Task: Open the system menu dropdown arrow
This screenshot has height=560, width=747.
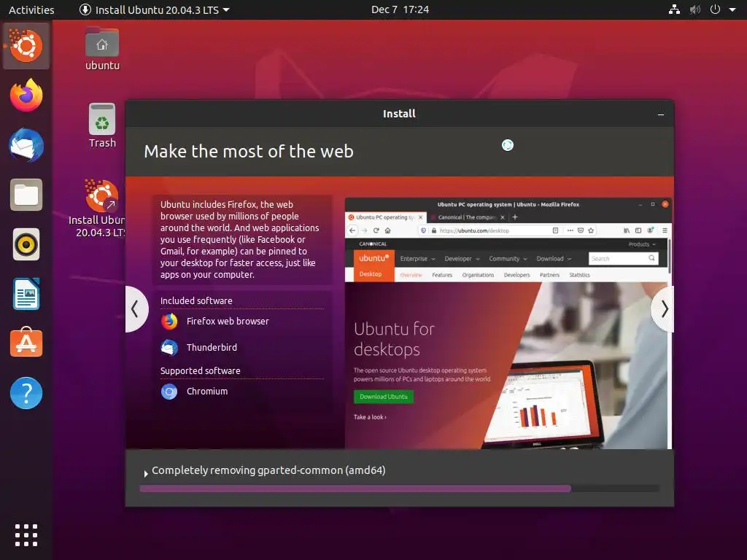Action: pyautogui.click(x=732, y=9)
